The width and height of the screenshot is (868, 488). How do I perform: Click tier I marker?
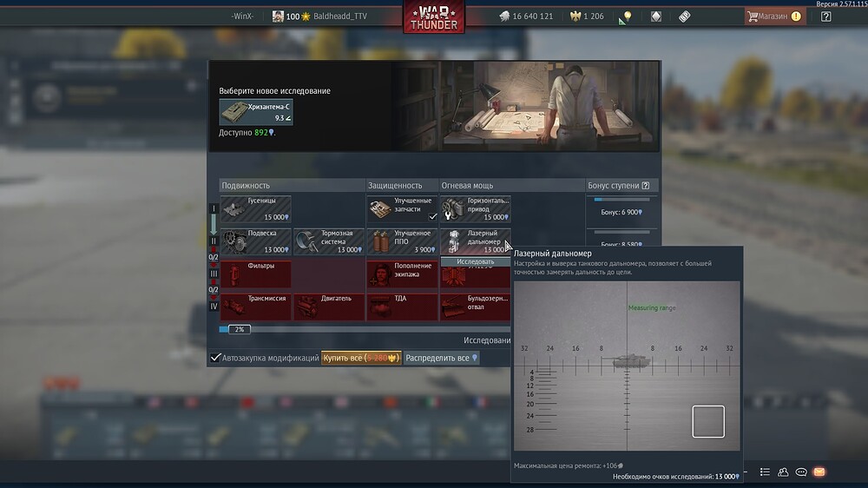214,208
